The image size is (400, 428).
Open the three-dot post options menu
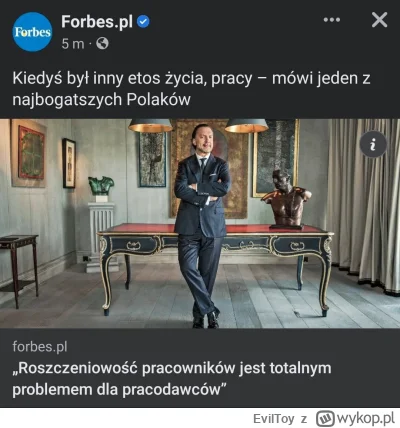(332, 20)
